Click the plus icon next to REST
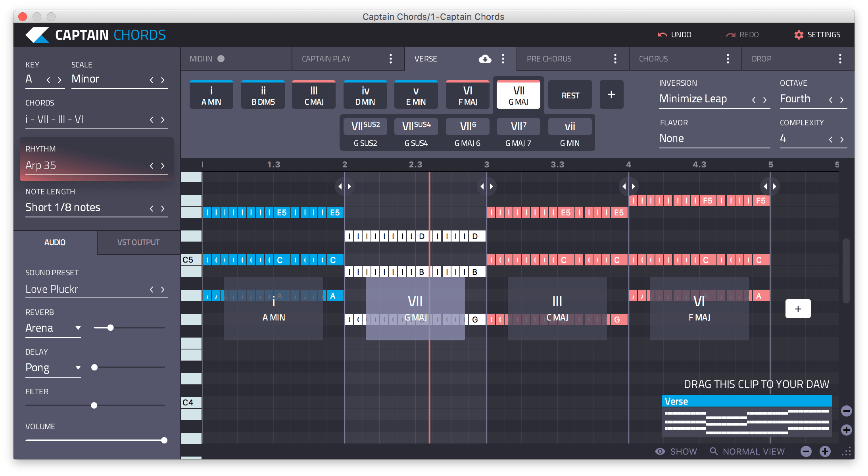 [611, 94]
